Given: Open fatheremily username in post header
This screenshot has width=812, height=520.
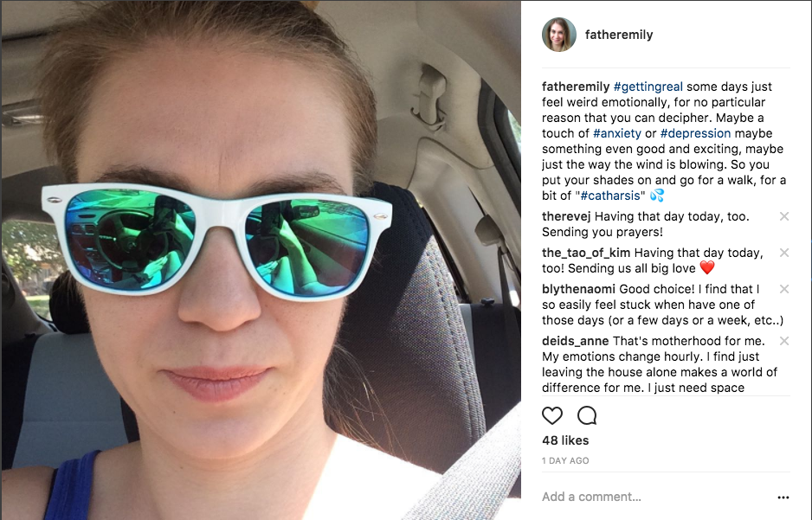Looking at the screenshot, I should coord(619,35).
